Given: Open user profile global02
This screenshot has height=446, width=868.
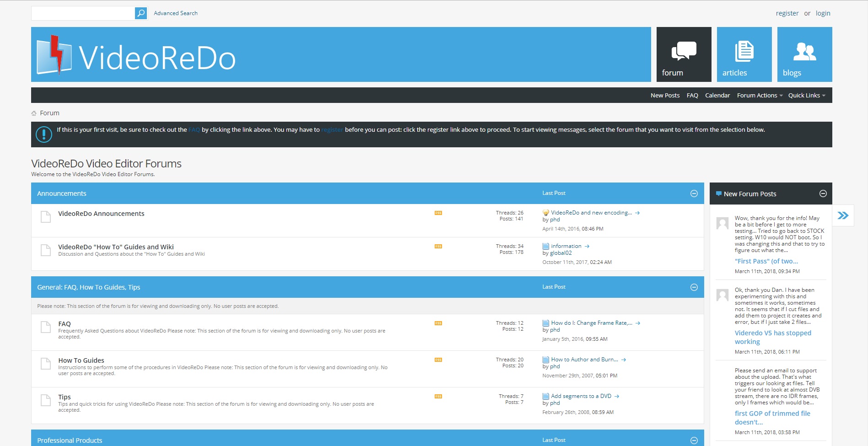Looking at the screenshot, I should [x=561, y=253].
